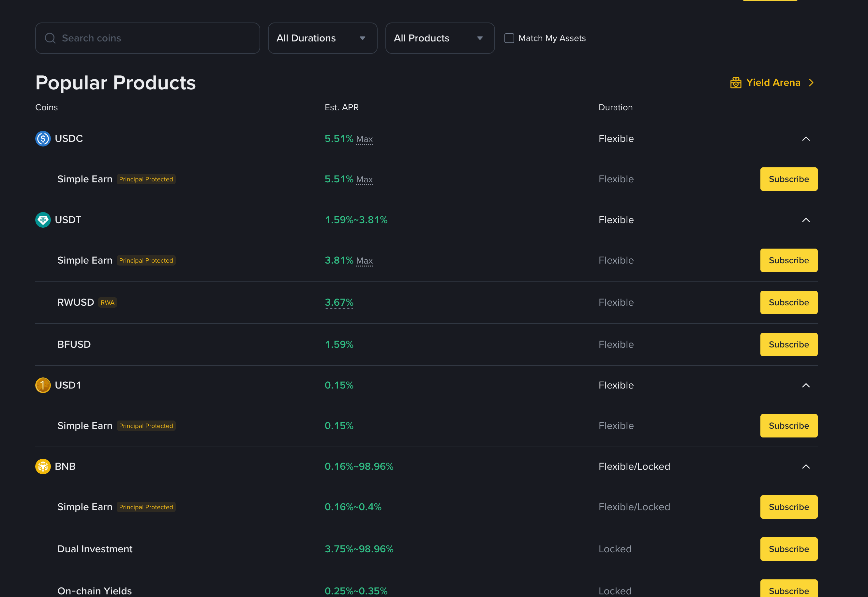Subscribe to USDC Simple Earn

click(788, 179)
